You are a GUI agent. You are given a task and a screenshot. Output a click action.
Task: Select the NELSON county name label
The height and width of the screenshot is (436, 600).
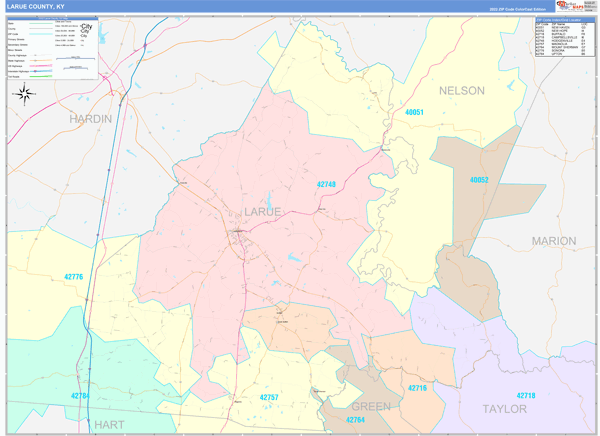click(462, 91)
